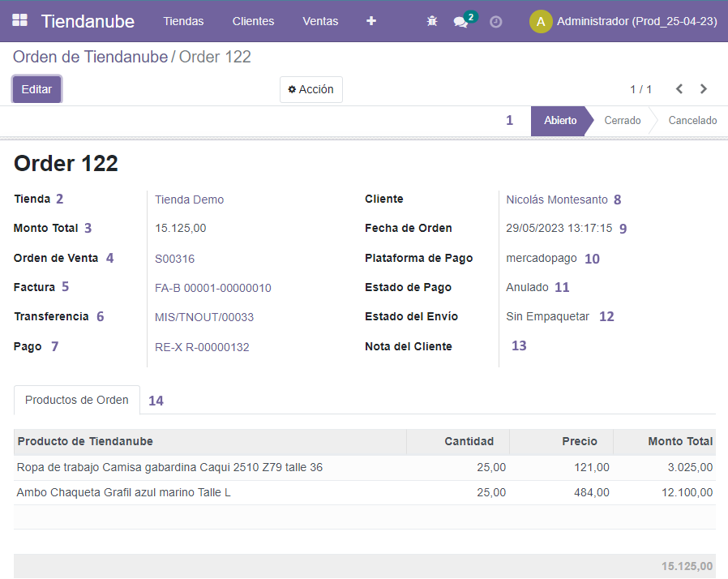
Task: Click the Ambo Chaqueta Grafil product row
Action: pyautogui.click(x=124, y=492)
